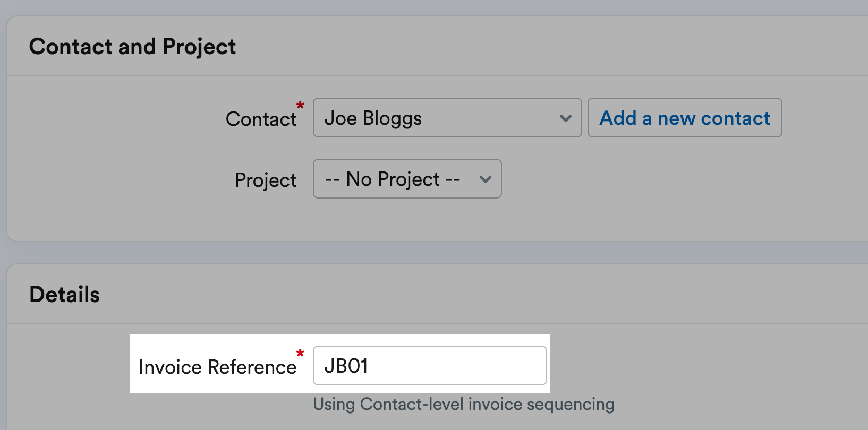Click the Contact field label

(261, 119)
